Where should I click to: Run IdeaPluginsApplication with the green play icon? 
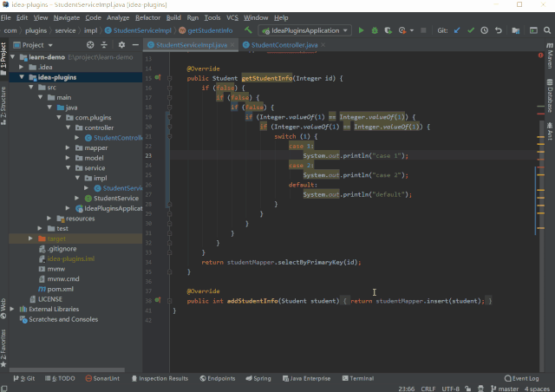coord(361,30)
